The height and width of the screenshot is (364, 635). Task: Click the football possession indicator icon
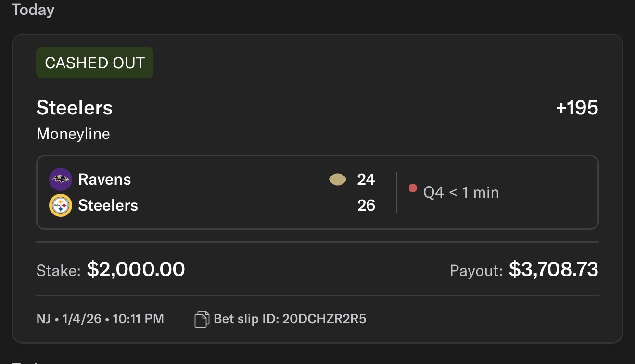[337, 180]
